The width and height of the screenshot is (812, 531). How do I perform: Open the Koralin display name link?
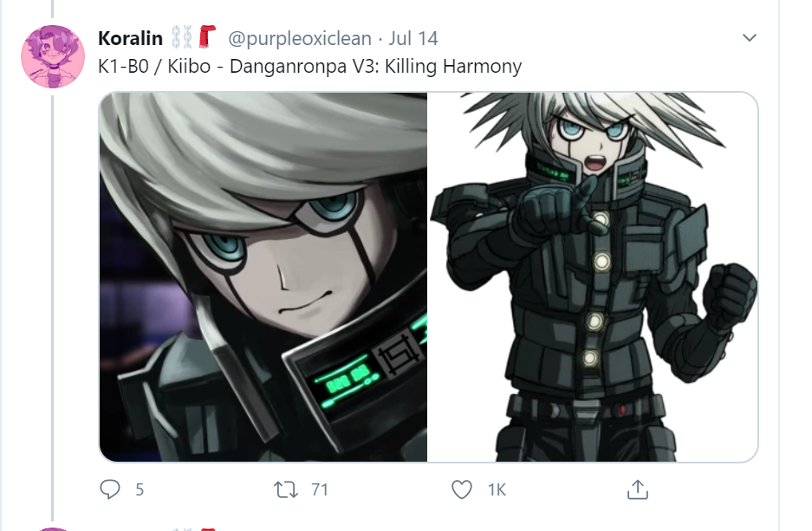tap(130, 38)
